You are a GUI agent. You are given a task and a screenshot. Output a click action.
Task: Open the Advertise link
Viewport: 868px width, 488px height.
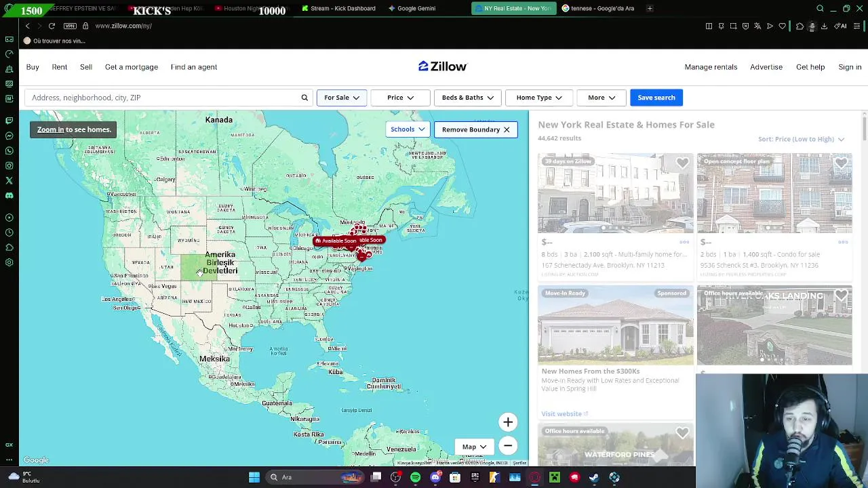[766, 67]
